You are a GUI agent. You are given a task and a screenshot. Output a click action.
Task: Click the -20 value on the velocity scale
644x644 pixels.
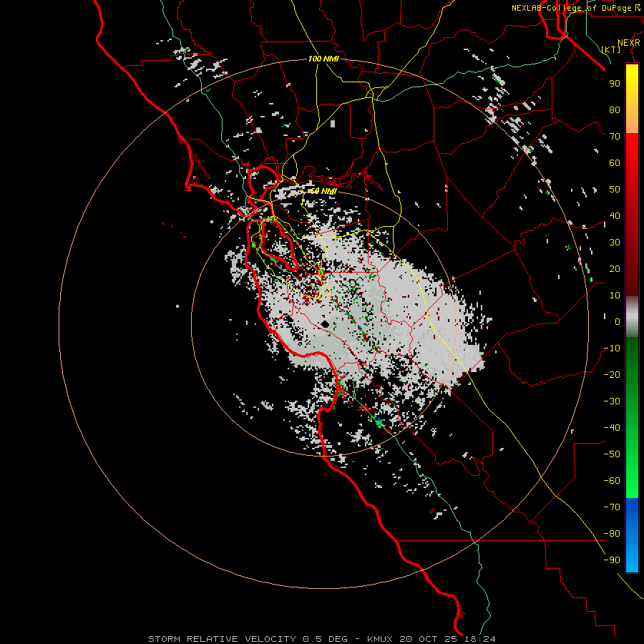pos(612,374)
